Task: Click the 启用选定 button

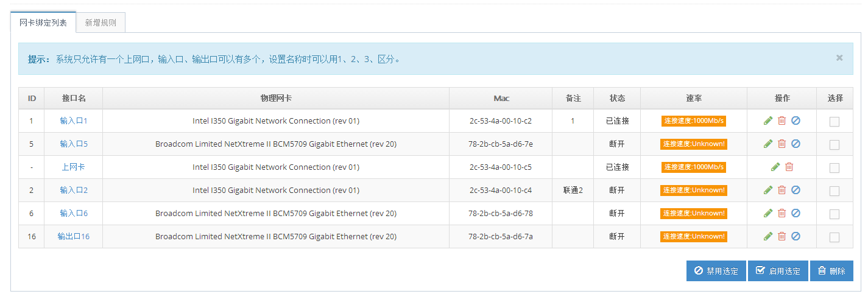Action: [x=778, y=271]
